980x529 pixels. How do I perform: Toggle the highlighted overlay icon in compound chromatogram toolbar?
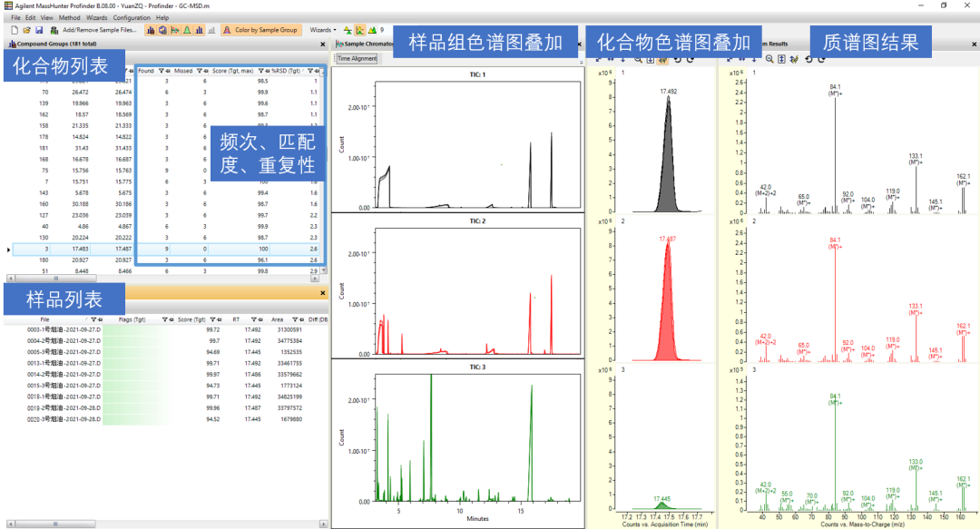point(663,59)
